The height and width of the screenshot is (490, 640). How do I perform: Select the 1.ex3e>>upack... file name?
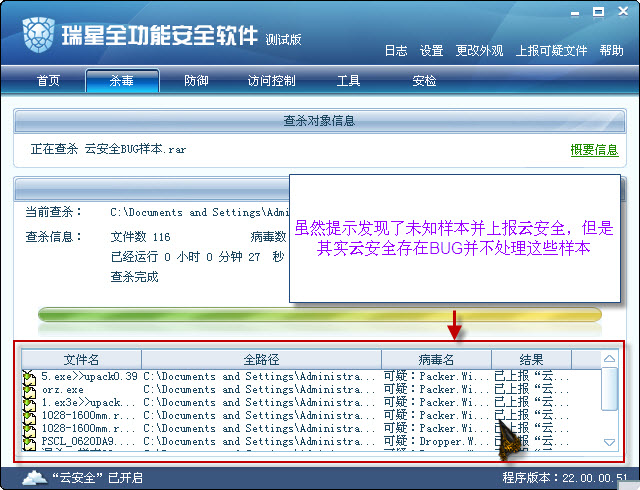pyautogui.click(x=88, y=403)
